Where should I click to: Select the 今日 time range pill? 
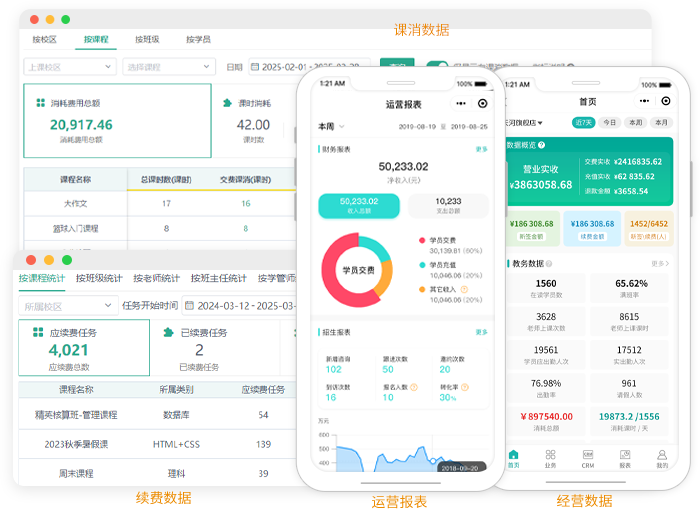tap(609, 122)
